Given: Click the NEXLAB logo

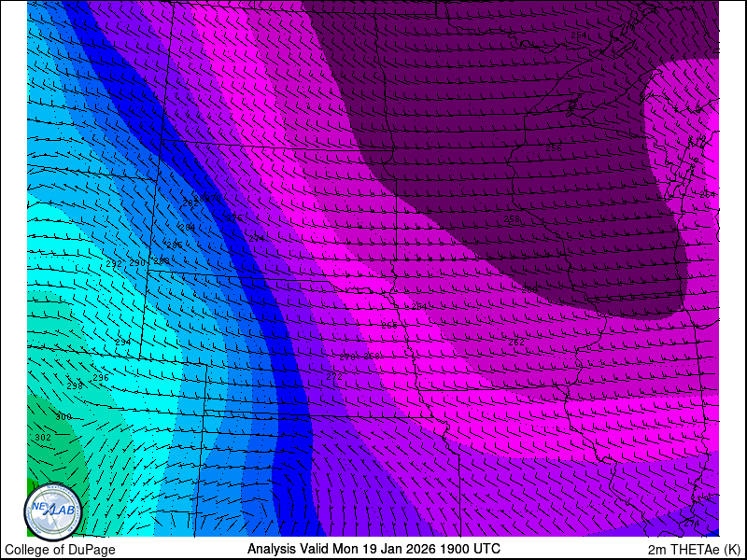Looking at the screenshot, I should (53, 511).
